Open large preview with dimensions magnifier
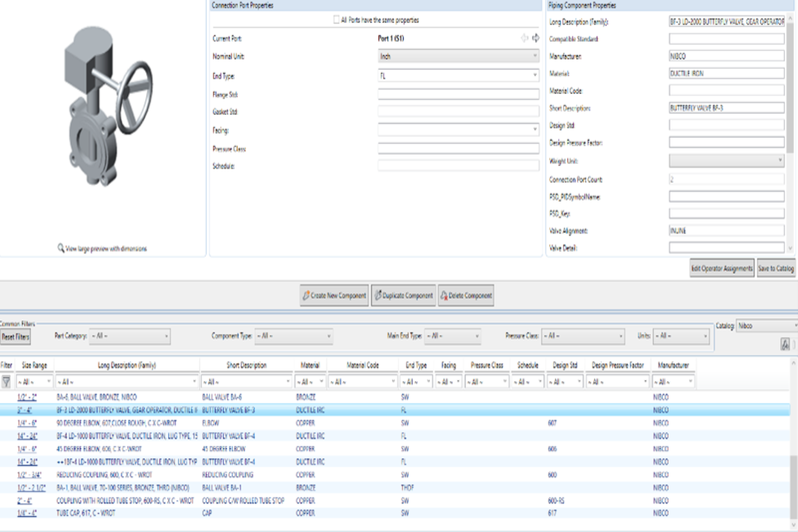Viewport: 798px width, 532px height. (x=61, y=248)
